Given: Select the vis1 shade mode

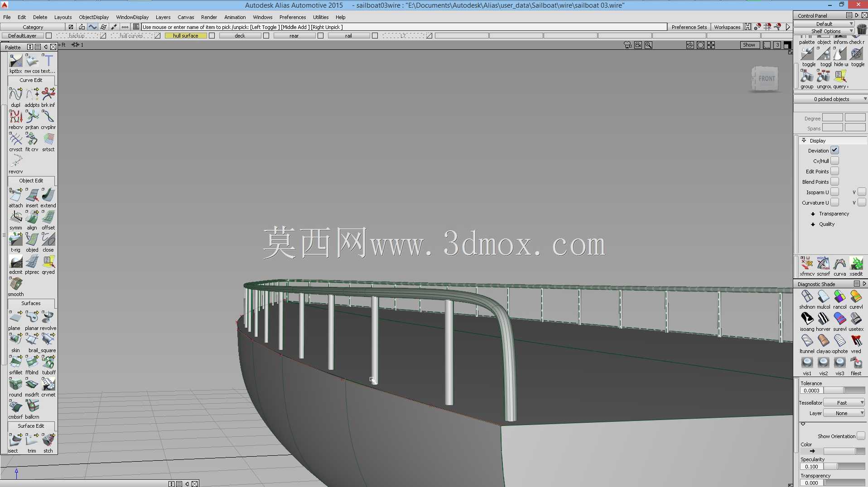Looking at the screenshot, I should point(807,363).
